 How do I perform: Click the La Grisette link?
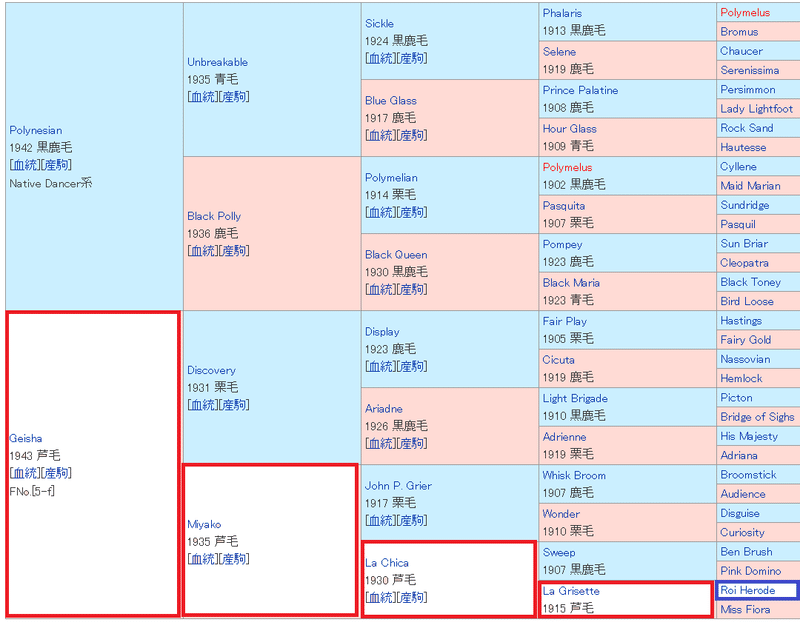pyautogui.click(x=571, y=591)
